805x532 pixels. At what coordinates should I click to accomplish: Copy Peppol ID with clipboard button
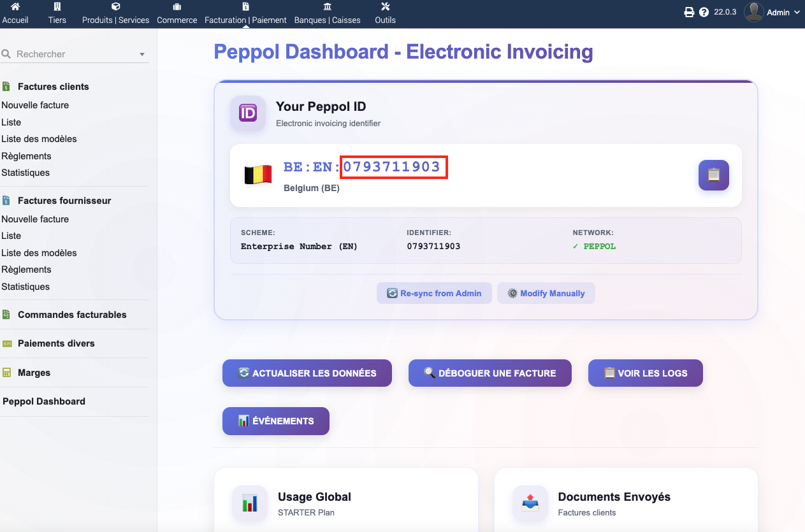coord(713,175)
